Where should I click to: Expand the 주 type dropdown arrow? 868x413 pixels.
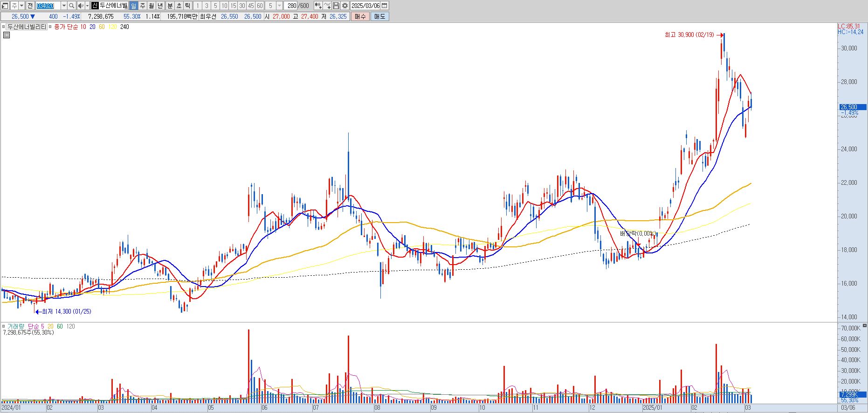(21, 6)
